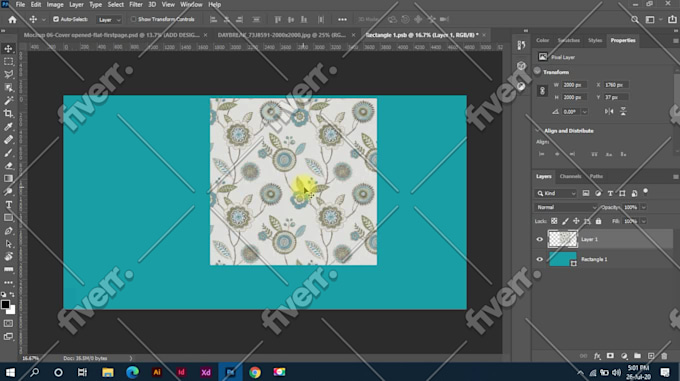The height and width of the screenshot is (381, 680).
Task: Flip vertical in Transform properties
Action: [623, 111]
